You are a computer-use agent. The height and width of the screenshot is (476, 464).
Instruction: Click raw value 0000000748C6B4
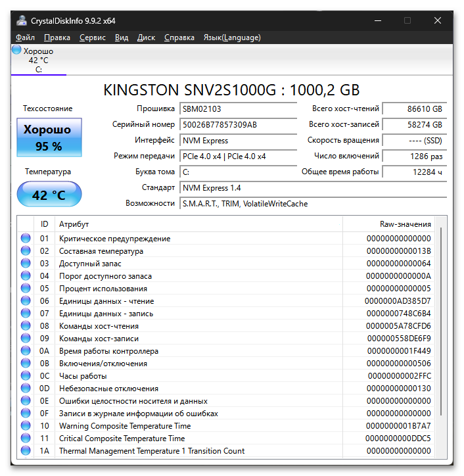398,314
